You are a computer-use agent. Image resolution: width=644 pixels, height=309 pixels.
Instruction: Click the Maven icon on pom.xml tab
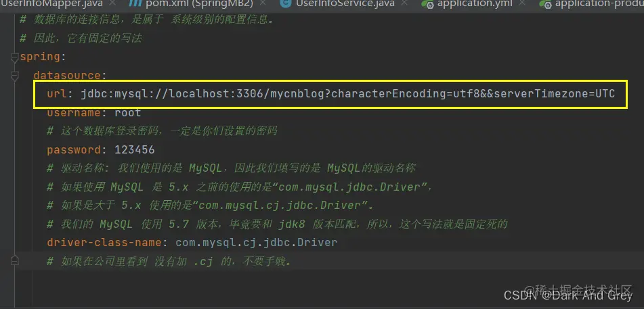(x=135, y=3)
